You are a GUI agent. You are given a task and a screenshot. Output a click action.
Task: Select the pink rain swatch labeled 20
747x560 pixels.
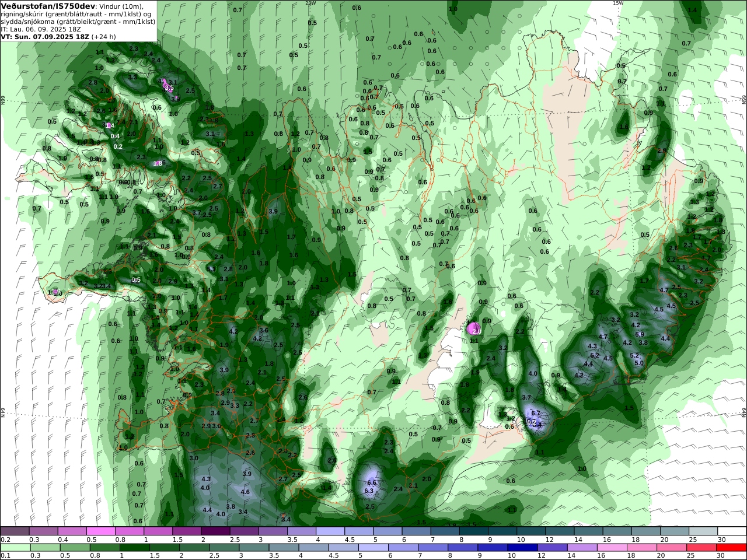[x=671, y=548]
